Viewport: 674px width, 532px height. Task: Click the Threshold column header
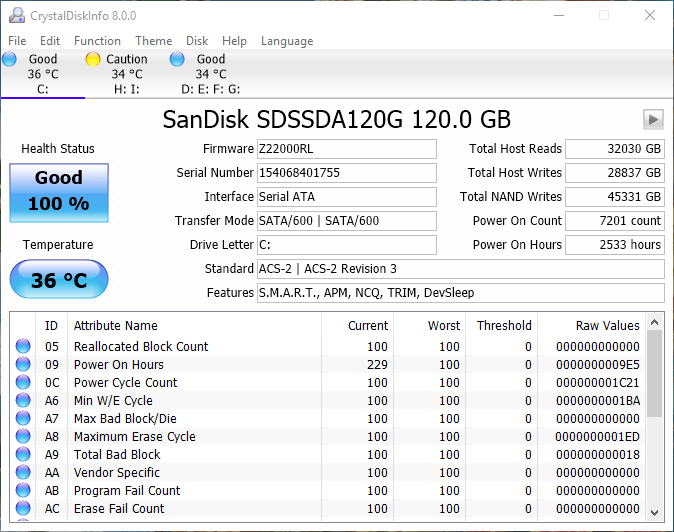click(x=501, y=325)
